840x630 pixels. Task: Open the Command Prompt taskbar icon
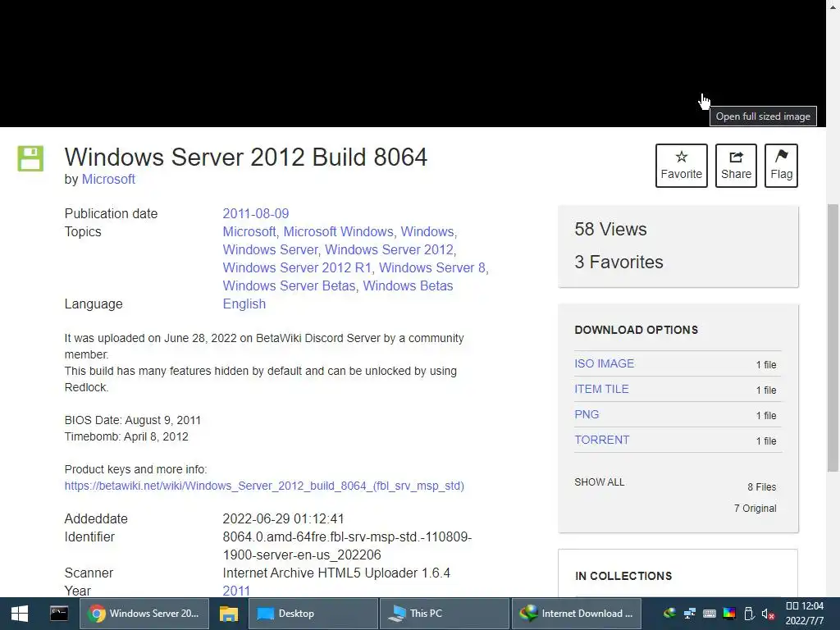59,614
